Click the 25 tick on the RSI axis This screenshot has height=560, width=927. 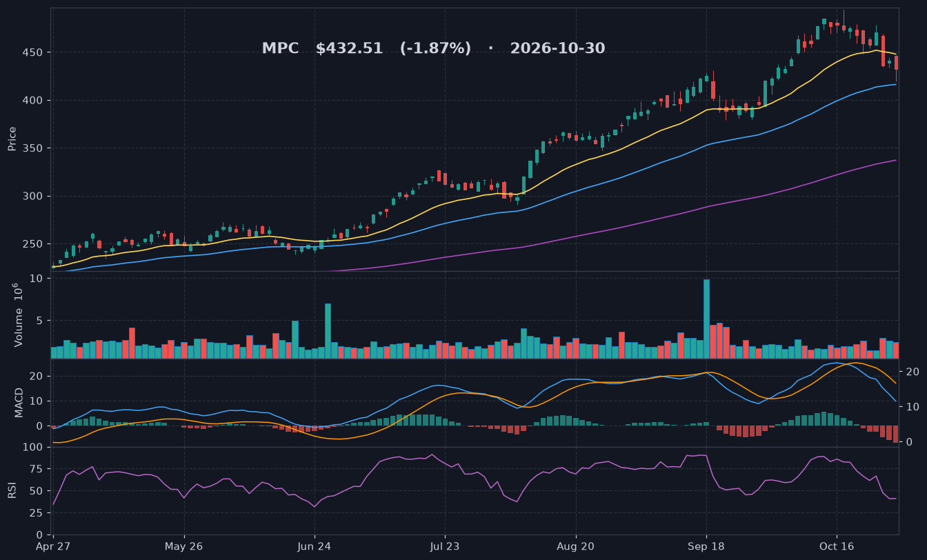coord(37,513)
